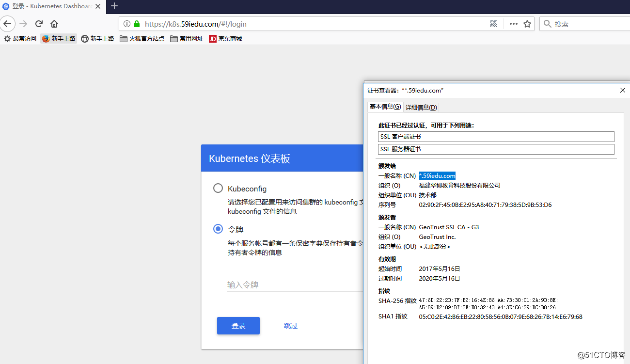Open the QR code icon in address bar
630x364 pixels.
pyautogui.click(x=494, y=24)
